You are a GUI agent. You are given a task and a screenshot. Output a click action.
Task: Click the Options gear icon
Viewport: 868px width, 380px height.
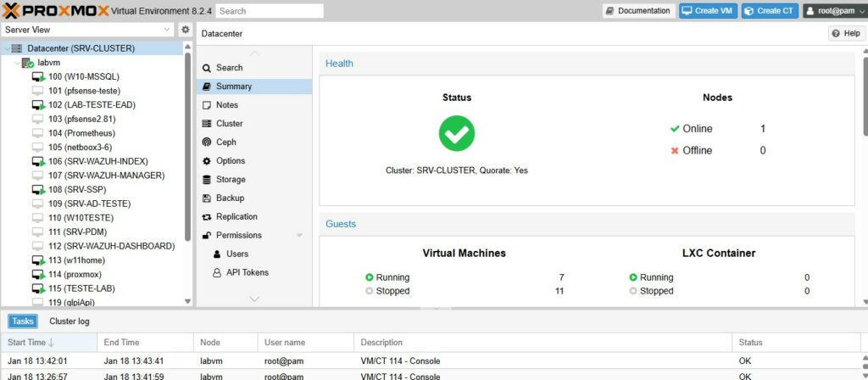point(207,160)
